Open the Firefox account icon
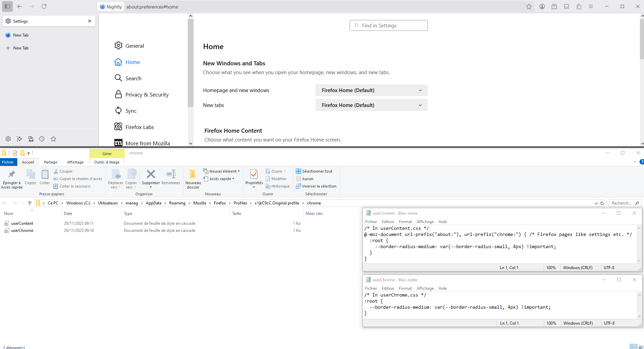Screen dimensions: 644x349 click(542, 6)
